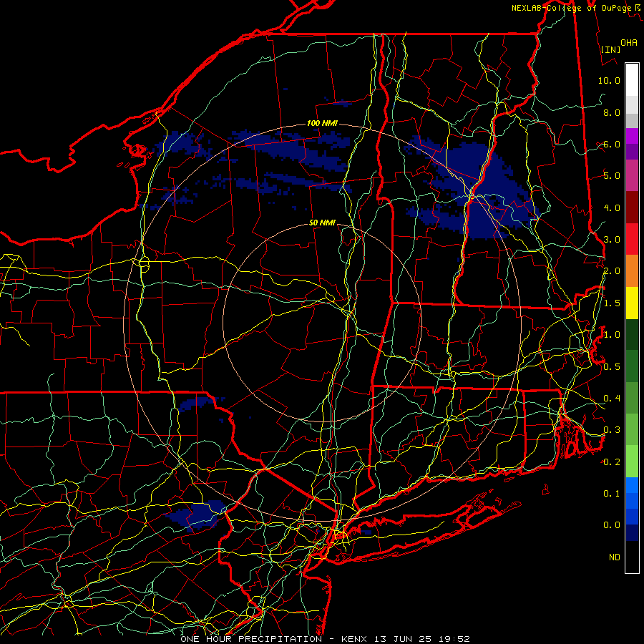This screenshot has width=644, height=644.
Task: Click the 13 JUN 25 date
Action: point(401,639)
